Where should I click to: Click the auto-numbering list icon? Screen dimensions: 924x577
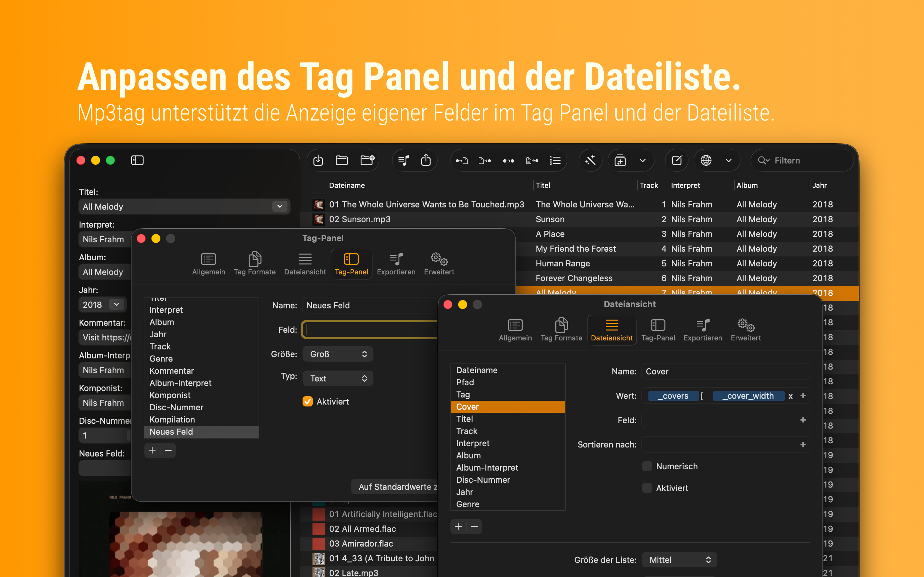[555, 160]
